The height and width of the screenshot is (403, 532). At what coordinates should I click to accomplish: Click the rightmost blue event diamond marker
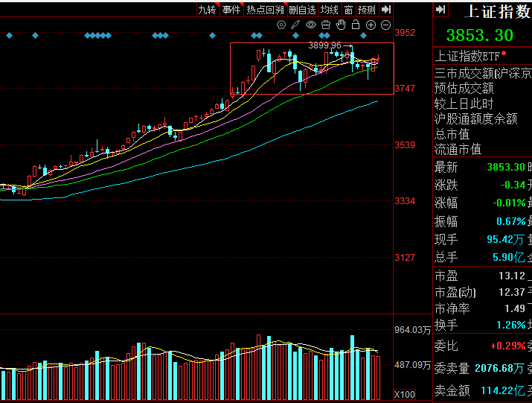[x=363, y=35]
